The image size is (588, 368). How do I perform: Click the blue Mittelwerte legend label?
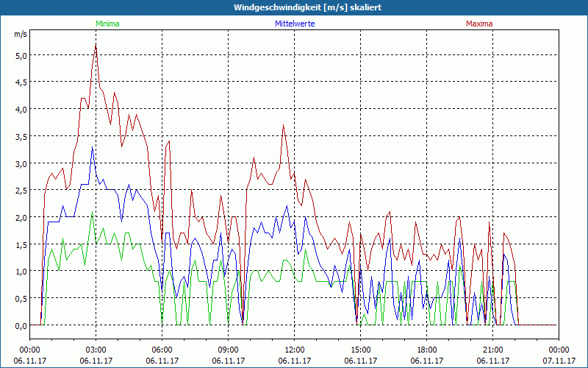point(295,24)
